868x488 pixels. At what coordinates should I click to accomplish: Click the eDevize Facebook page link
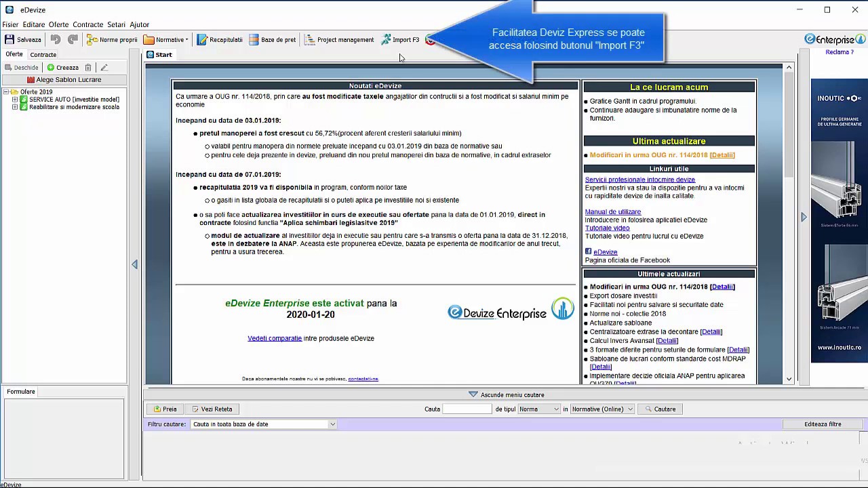pyautogui.click(x=605, y=252)
